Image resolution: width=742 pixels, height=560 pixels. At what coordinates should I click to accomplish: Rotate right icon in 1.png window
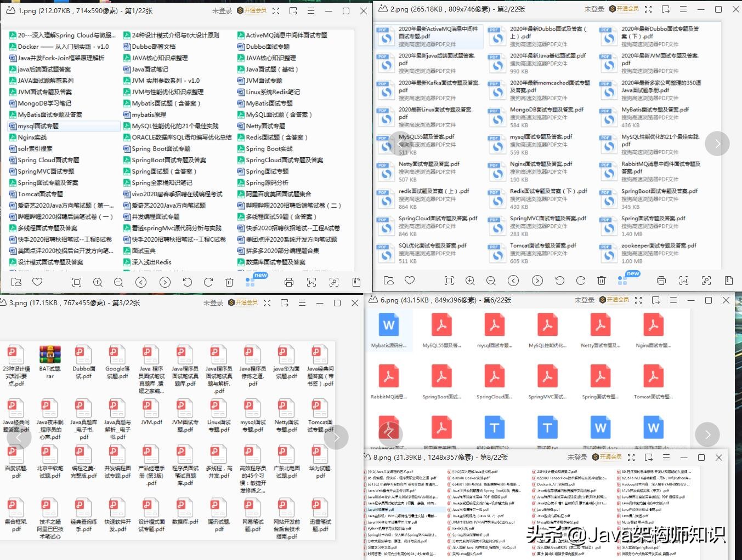[208, 282]
